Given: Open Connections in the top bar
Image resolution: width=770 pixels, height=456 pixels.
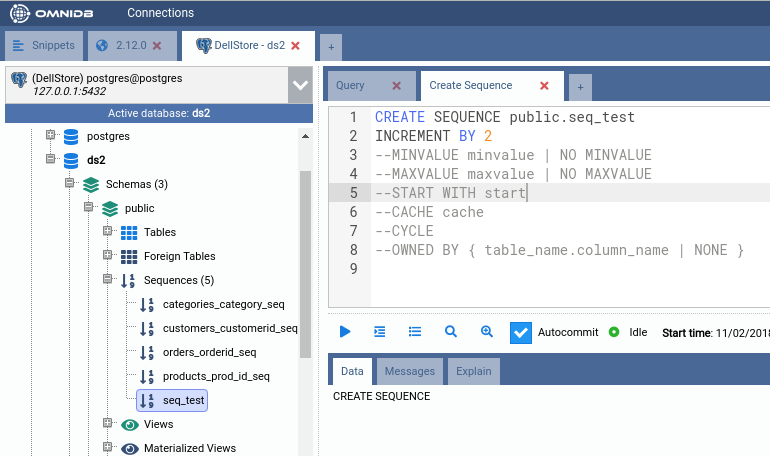Looking at the screenshot, I should click(160, 13).
